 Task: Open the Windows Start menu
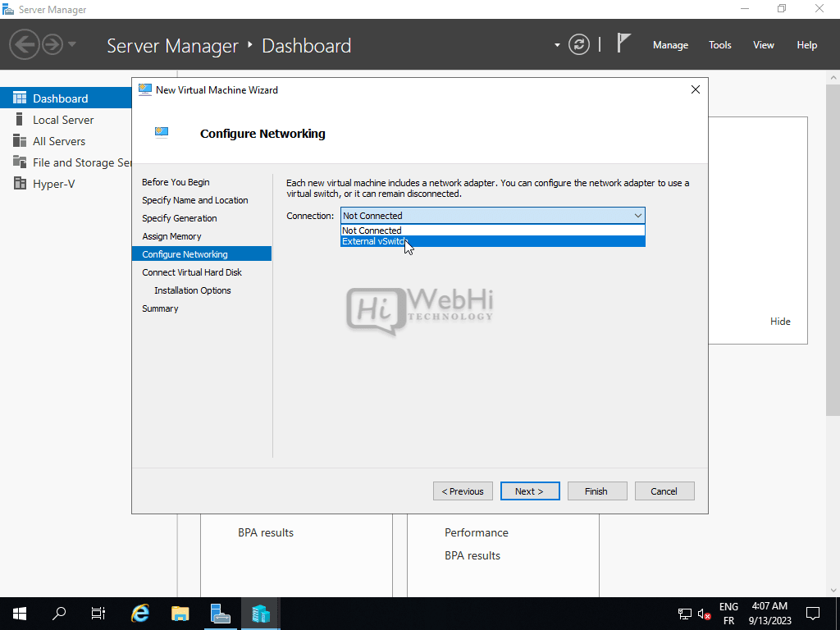pos(20,614)
